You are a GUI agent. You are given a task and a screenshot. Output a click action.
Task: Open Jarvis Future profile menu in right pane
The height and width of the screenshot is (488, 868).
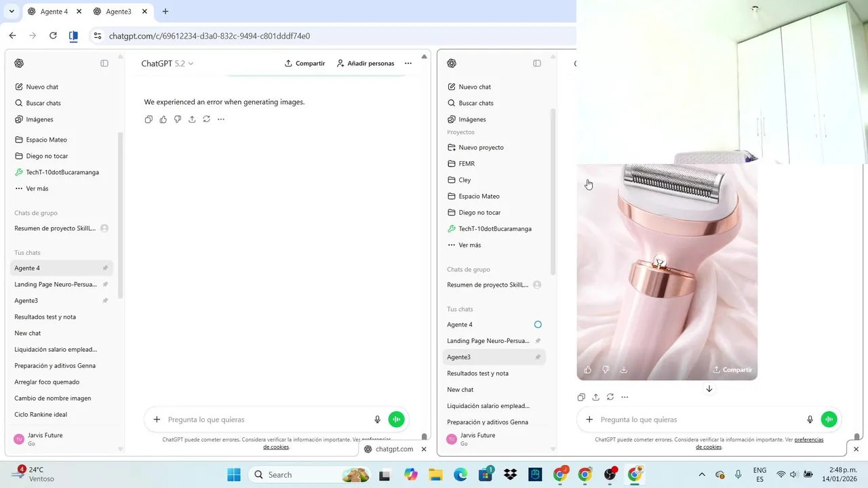494,439
